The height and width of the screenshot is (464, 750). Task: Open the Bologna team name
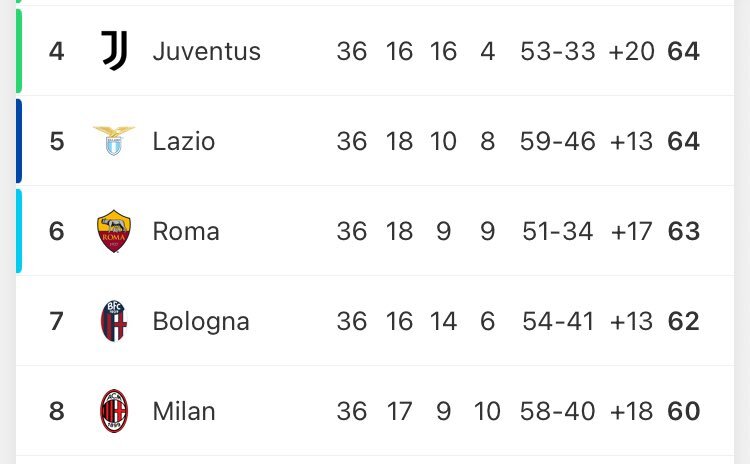[x=201, y=321]
